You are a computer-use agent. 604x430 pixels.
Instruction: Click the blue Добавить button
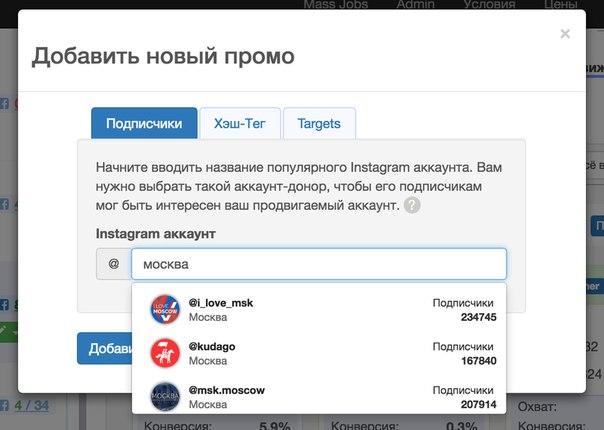pos(105,348)
